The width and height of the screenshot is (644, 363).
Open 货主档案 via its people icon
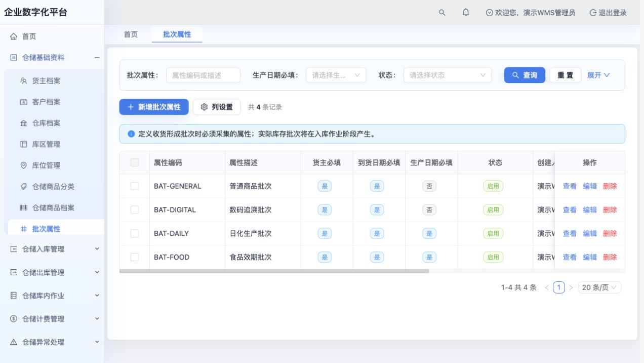point(24,81)
